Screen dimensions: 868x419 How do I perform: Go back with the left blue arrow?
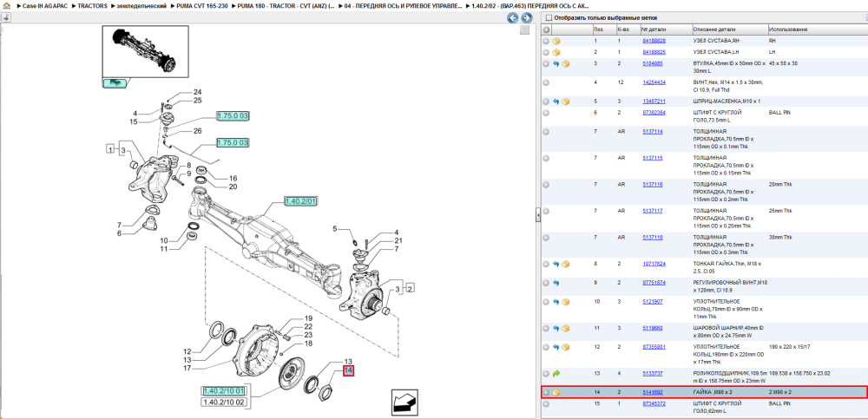513,18
